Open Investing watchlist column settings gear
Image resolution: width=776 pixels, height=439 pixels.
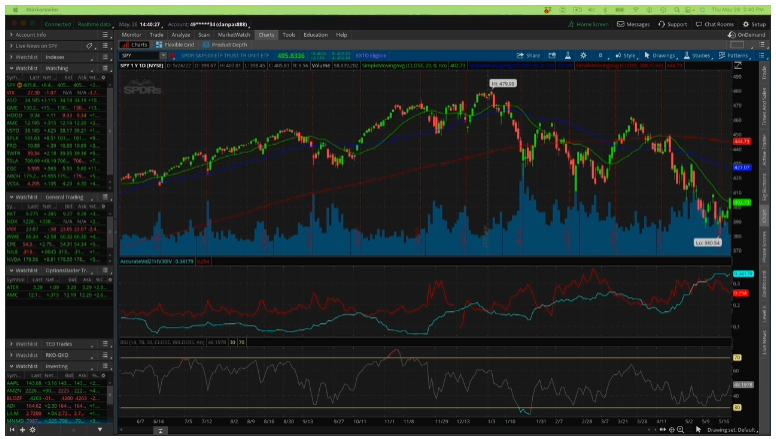pyautogui.click(x=103, y=376)
